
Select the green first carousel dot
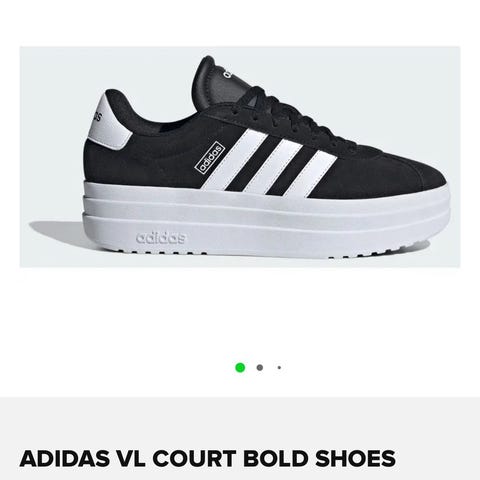point(240,368)
